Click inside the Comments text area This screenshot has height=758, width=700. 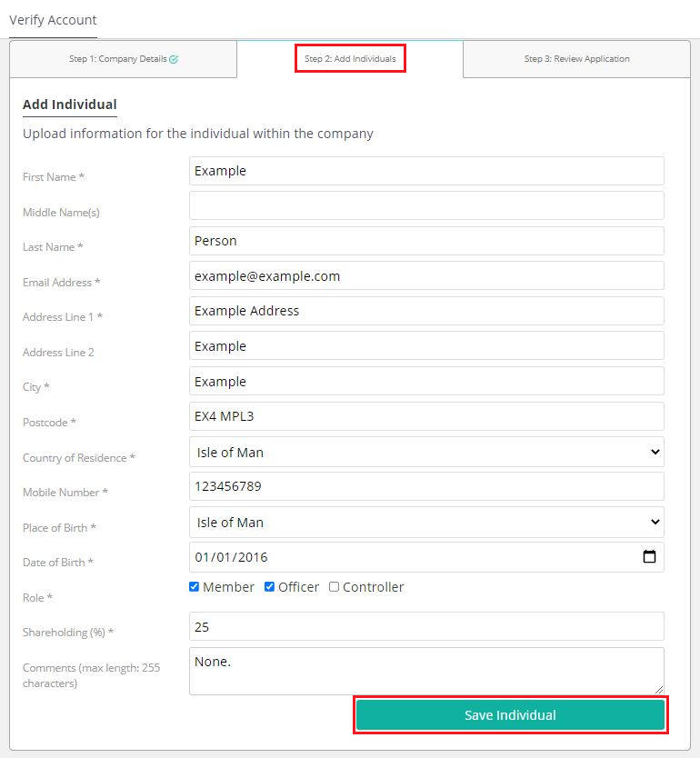tap(426, 671)
